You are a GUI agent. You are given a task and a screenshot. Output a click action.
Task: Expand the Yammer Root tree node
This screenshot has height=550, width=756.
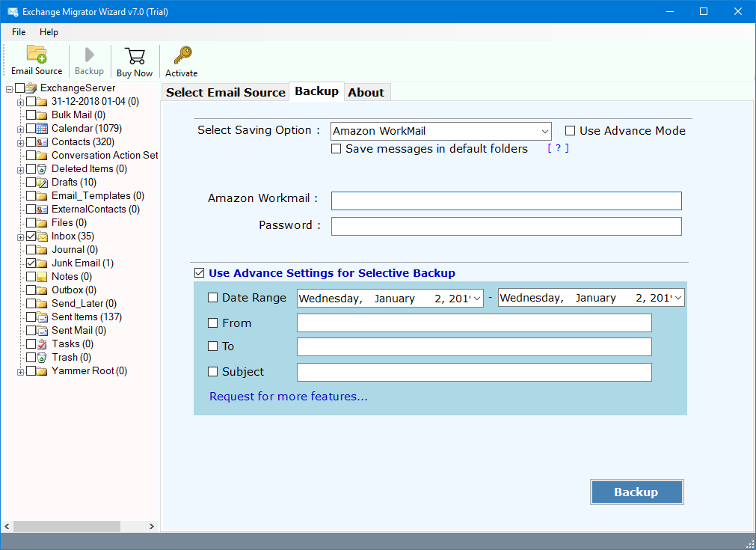click(x=20, y=373)
